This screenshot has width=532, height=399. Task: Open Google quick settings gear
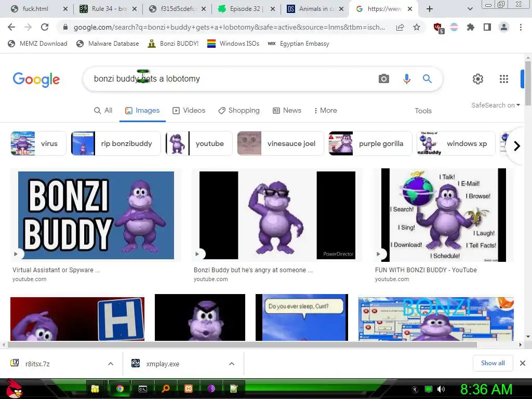(x=478, y=79)
